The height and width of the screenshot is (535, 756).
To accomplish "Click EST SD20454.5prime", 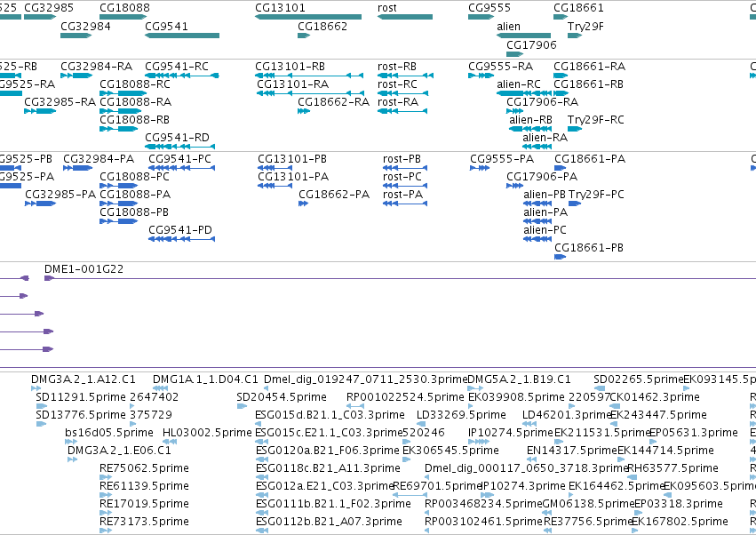I will pos(282,397).
